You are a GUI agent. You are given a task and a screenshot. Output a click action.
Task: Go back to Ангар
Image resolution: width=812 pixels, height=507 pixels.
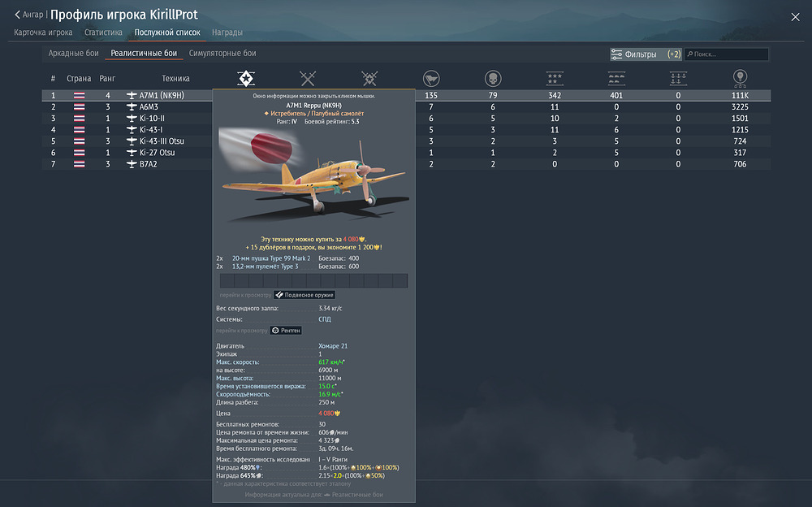coord(29,15)
